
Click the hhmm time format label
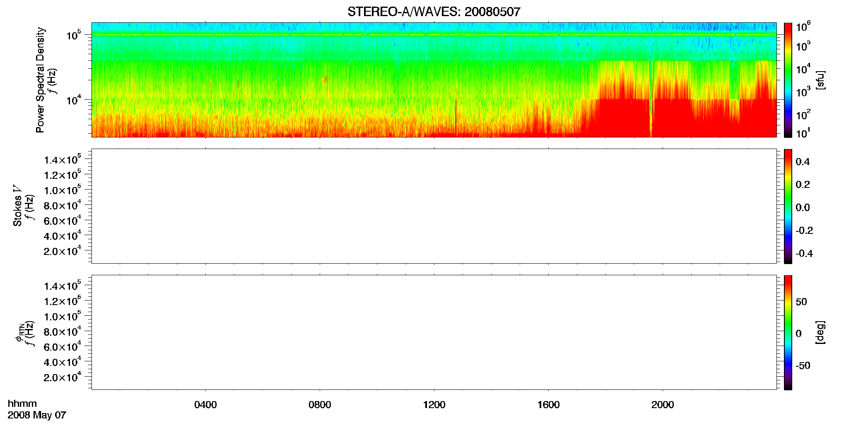coord(22,404)
